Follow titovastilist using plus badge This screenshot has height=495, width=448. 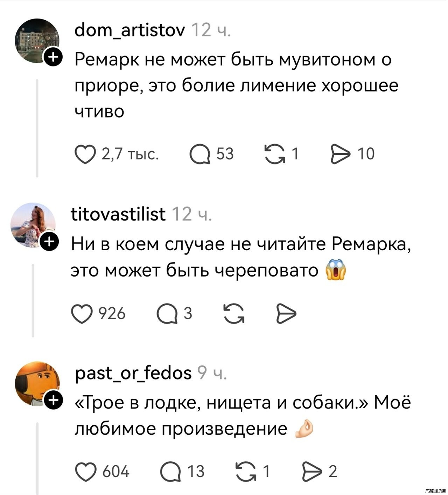49,242
